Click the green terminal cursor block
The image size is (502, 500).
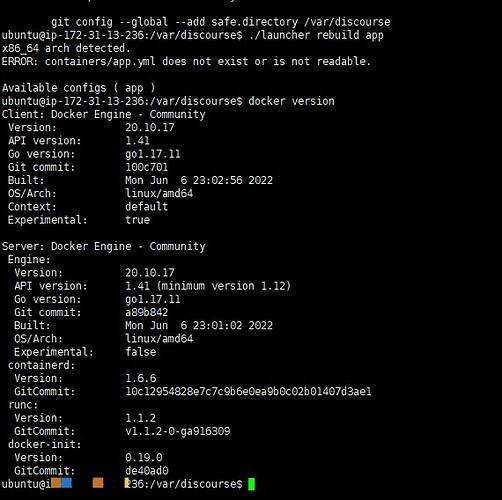click(x=251, y=484)
